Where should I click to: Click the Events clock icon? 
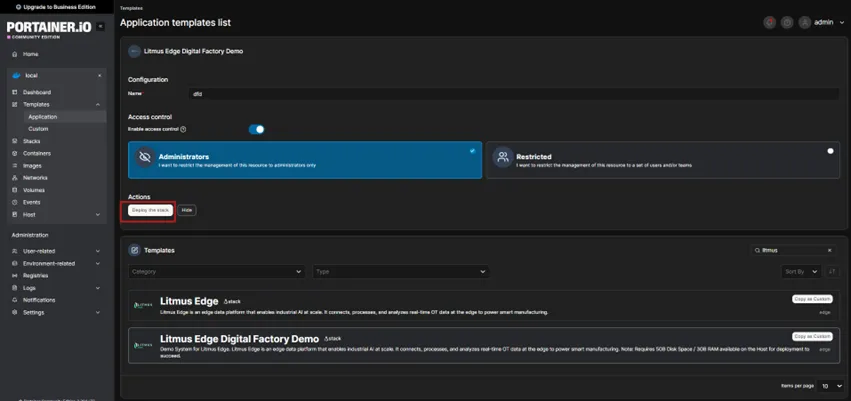pos(15,202)
